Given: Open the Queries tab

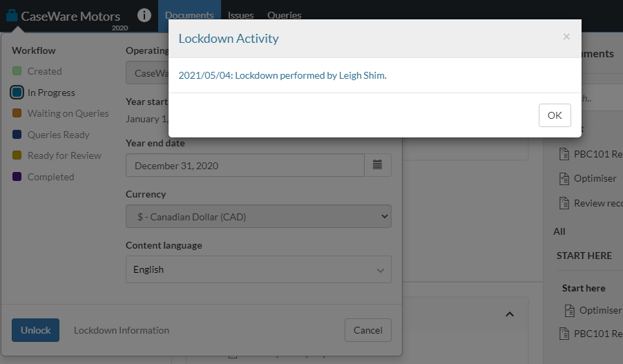Looking at the screenshot, I should coord(284,15).
